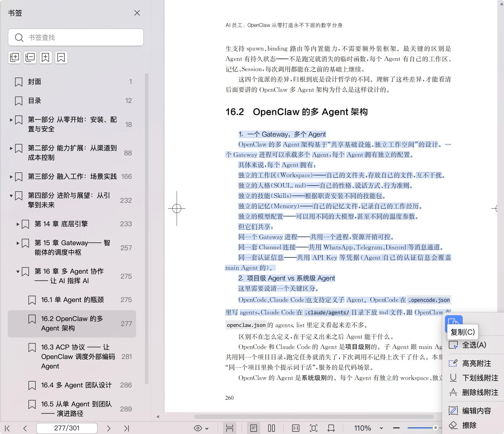Viewport: 504px width, 434px height.
Task: Click bookmark icon beside 第 14 章
Action: 25,224
